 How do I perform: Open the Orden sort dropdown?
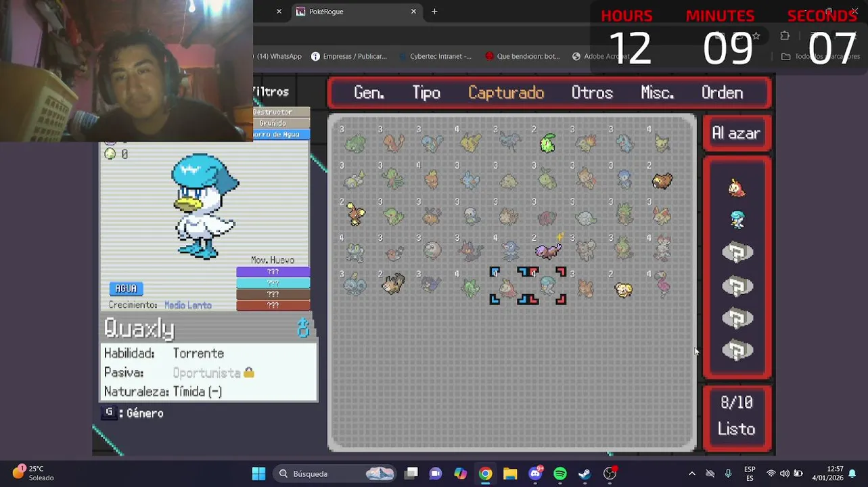pyautogui.click(x=722, y=93)
